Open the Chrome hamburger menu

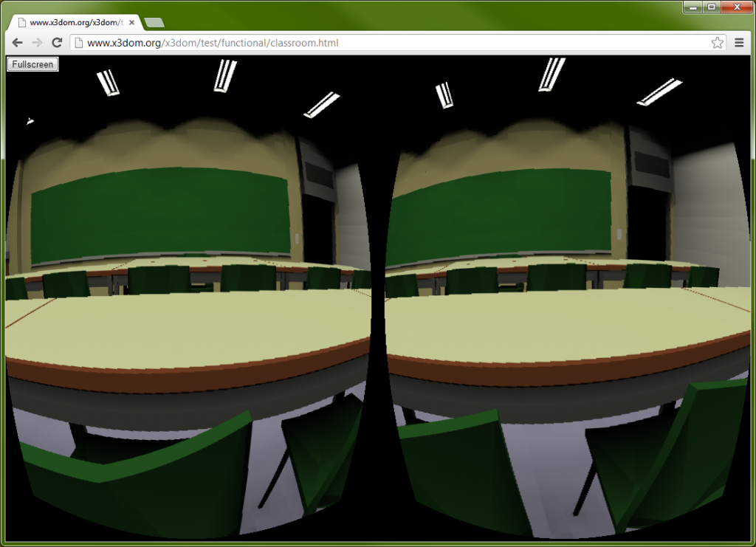pos(739,42)
